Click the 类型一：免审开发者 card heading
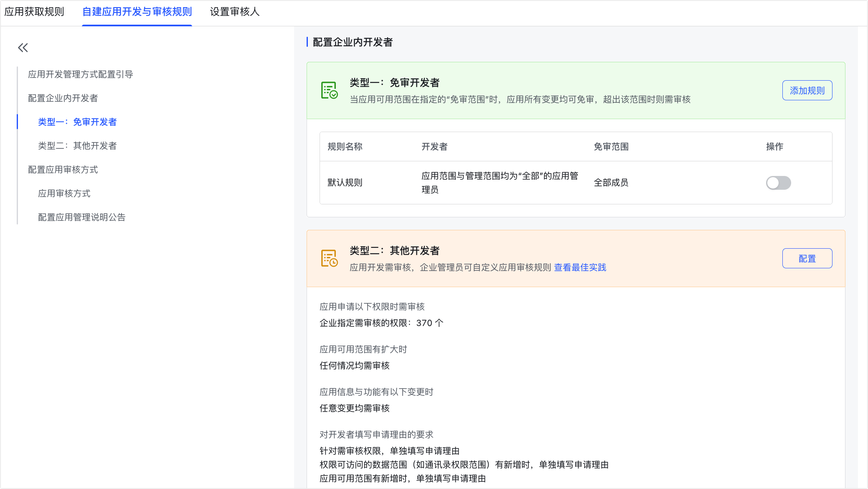 tap(395, 83)
